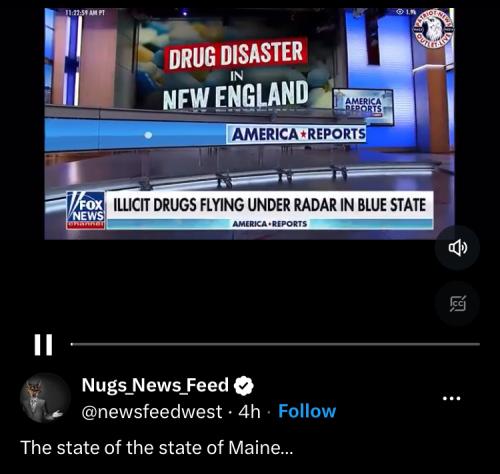Click the Patriot News Outlet eagle logo

(x=433, y=29)
